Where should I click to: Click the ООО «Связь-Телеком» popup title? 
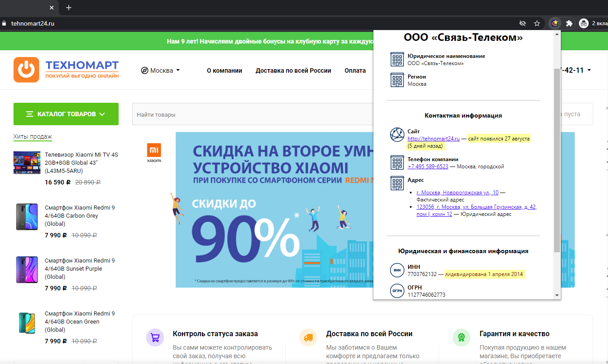463,38
